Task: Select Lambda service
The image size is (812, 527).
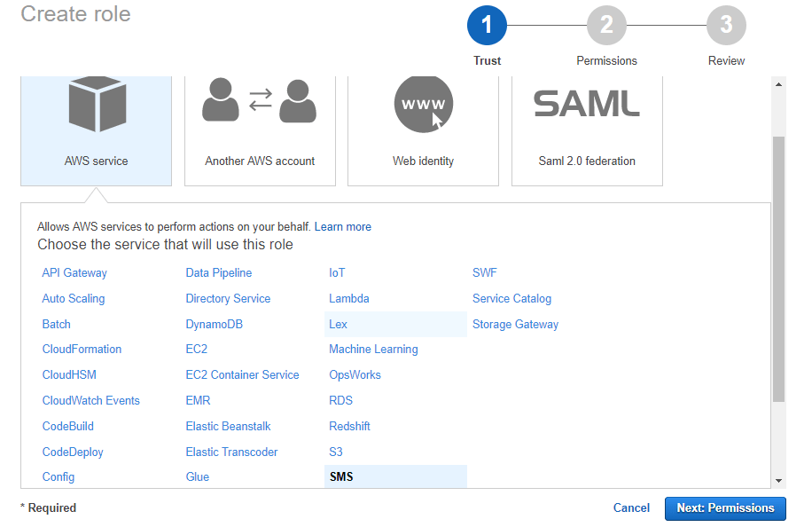Action: coord(349,298)
